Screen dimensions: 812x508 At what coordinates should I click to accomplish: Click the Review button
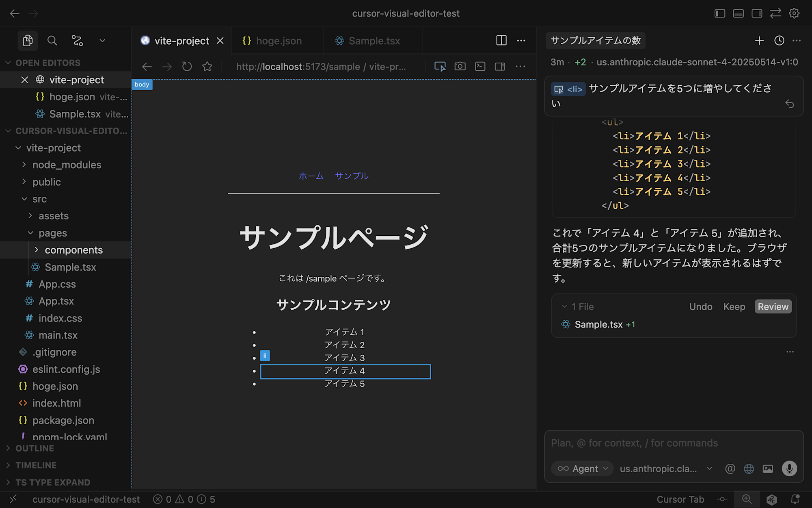click(x=773, y=306)
